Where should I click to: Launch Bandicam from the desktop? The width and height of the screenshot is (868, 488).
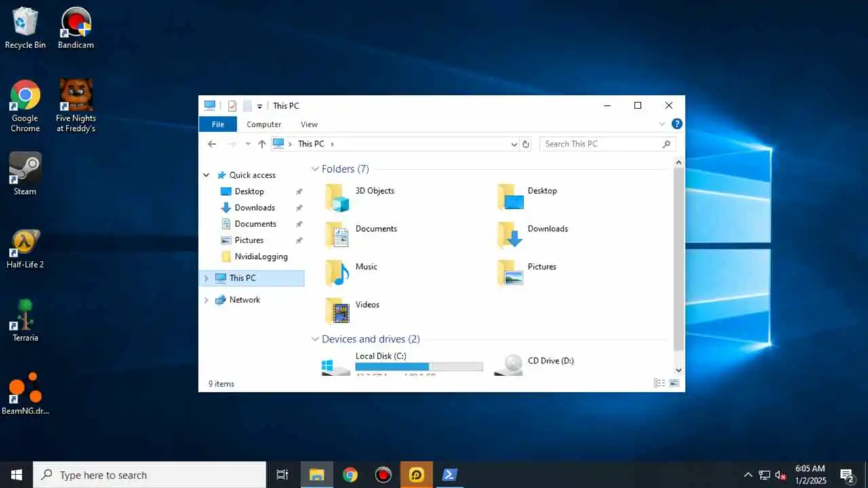tap(75, 28)
